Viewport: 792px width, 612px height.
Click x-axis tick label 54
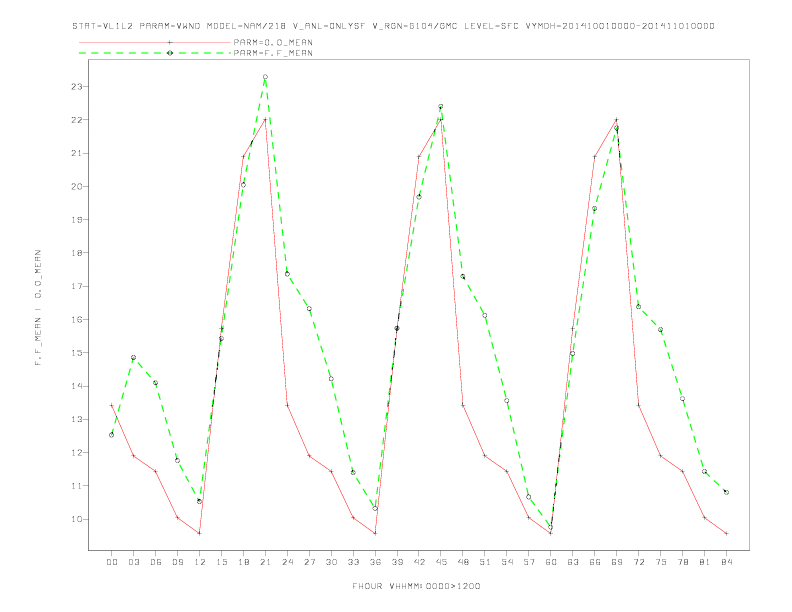click(507, 562)
